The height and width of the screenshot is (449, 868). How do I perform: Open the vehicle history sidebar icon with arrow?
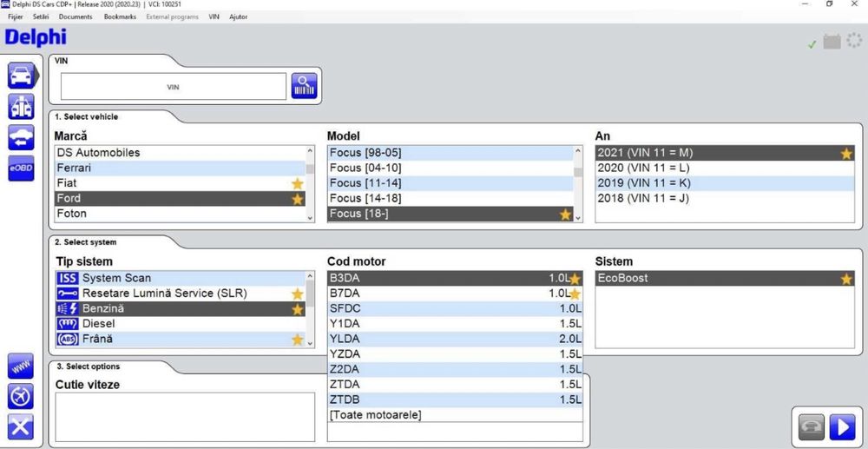coord(21,137)
